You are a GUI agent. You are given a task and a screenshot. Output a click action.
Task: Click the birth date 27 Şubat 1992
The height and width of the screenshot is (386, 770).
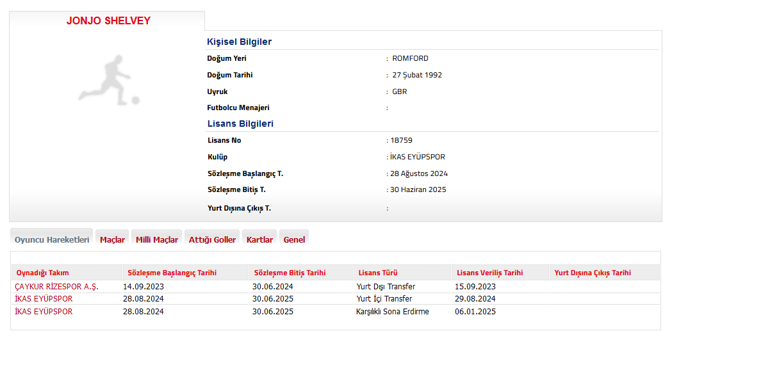(x=417, y=75)
